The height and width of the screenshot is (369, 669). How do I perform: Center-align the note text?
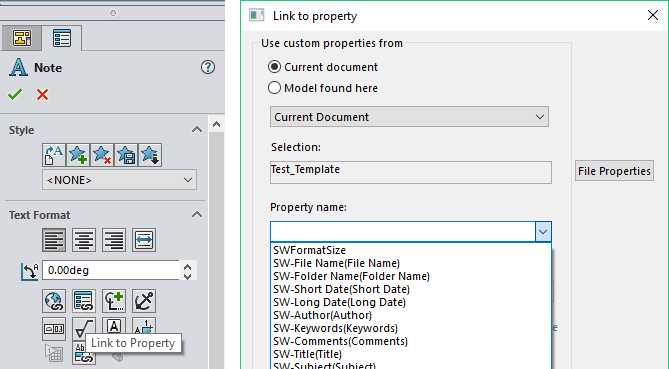coord(84,240)
